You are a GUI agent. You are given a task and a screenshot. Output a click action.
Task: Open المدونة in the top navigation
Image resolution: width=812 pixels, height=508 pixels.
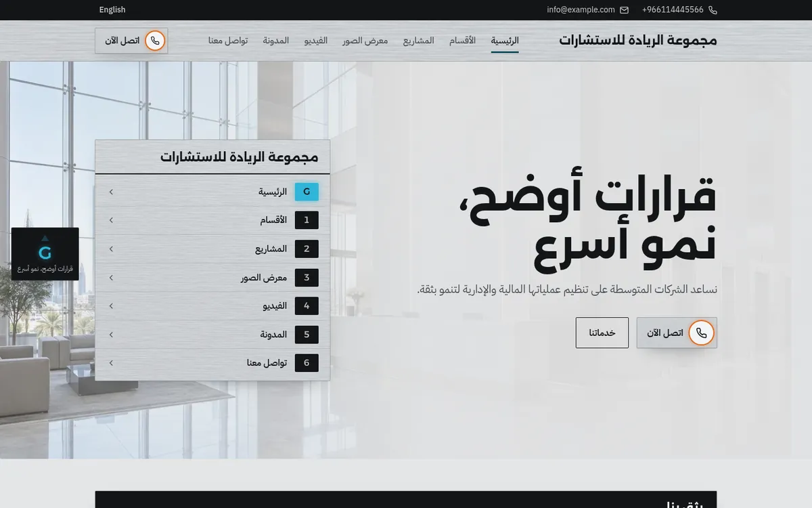coord(276,41)
